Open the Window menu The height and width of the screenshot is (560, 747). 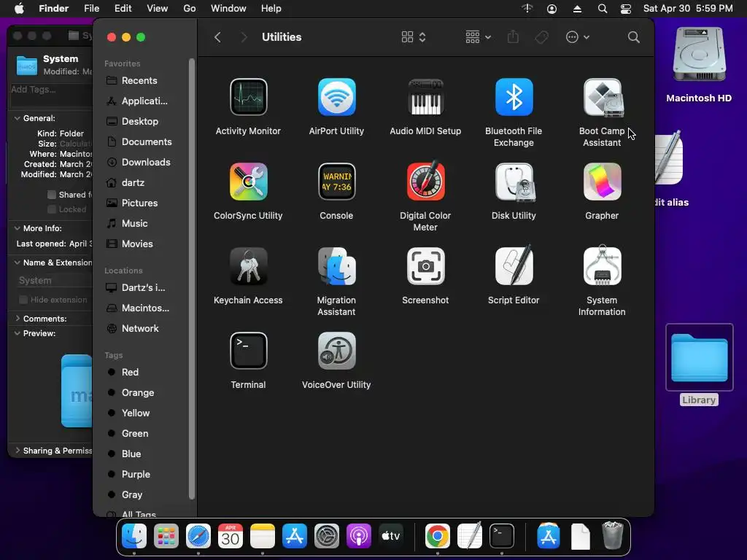(x=228, y=9)
